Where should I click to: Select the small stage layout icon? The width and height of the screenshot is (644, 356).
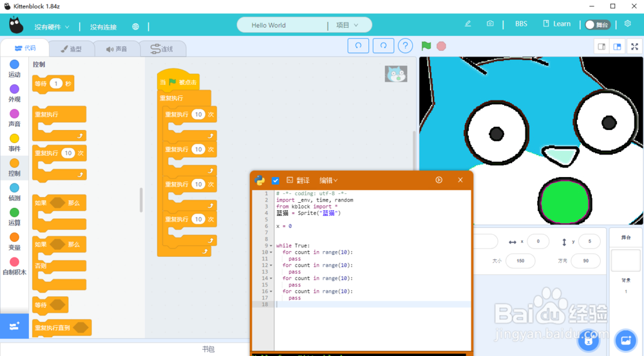(x=601, y=46)
